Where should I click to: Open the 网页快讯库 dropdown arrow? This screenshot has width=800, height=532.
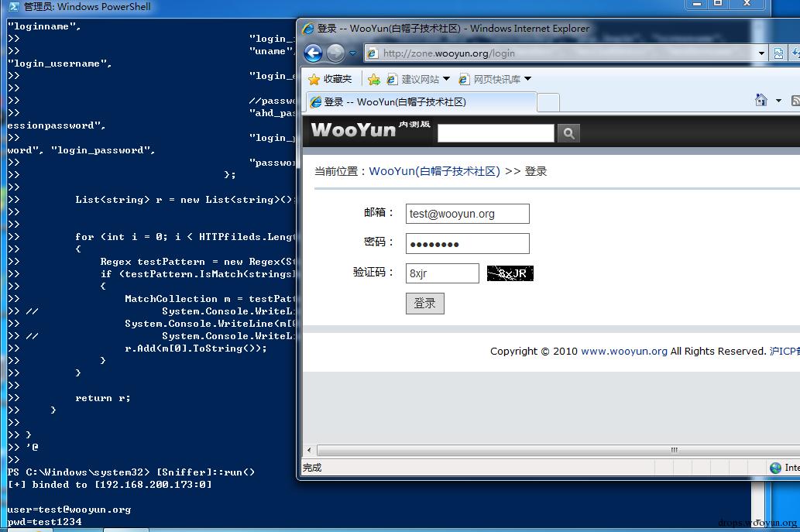pos(527,79)
